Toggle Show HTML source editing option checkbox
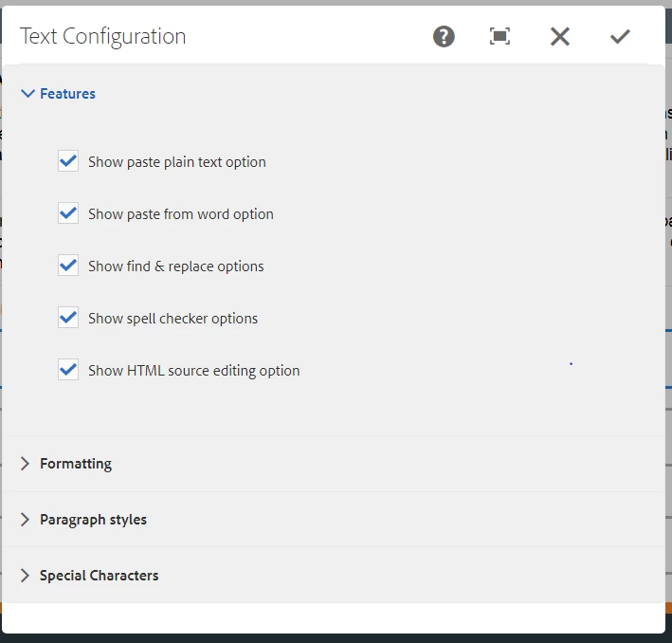672x643 pixels. (68, 370)
